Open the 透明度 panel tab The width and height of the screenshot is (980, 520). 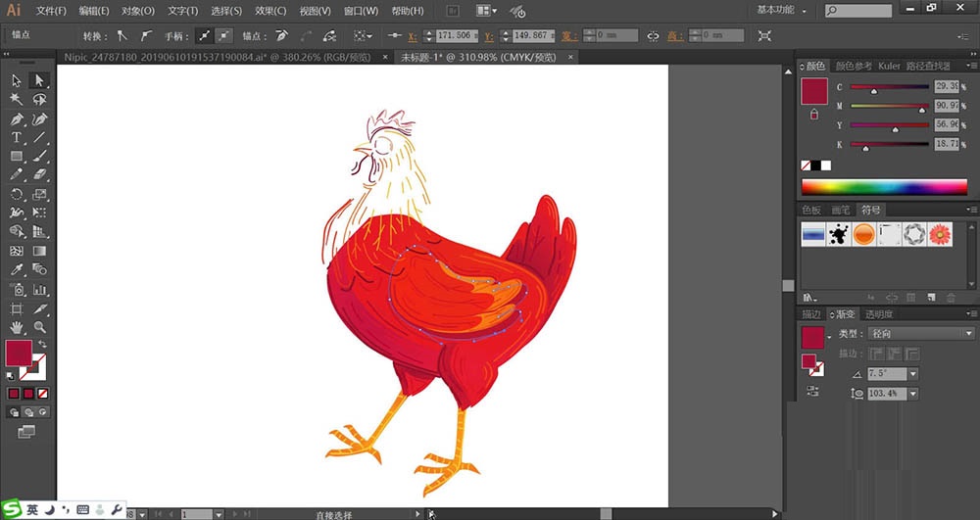click(877, 314)
